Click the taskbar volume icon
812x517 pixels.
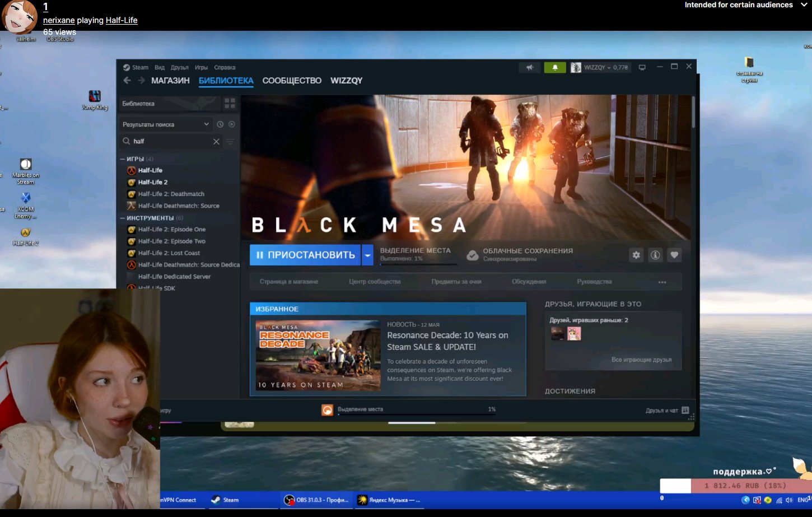click(x=789, y=500)
